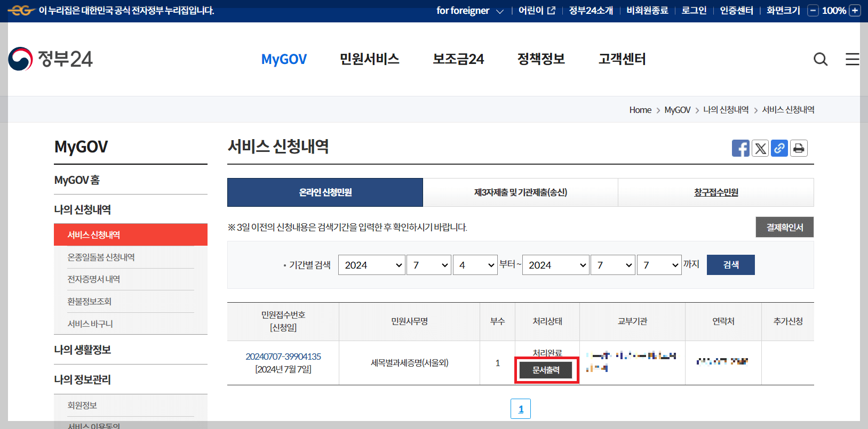The image size is (868, 429).
Task: Open the start month 7 dropdown
Action: coord(429,265)
